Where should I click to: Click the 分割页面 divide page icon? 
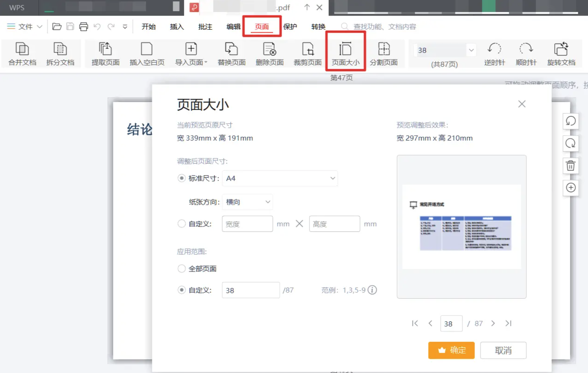coord(384,54)
